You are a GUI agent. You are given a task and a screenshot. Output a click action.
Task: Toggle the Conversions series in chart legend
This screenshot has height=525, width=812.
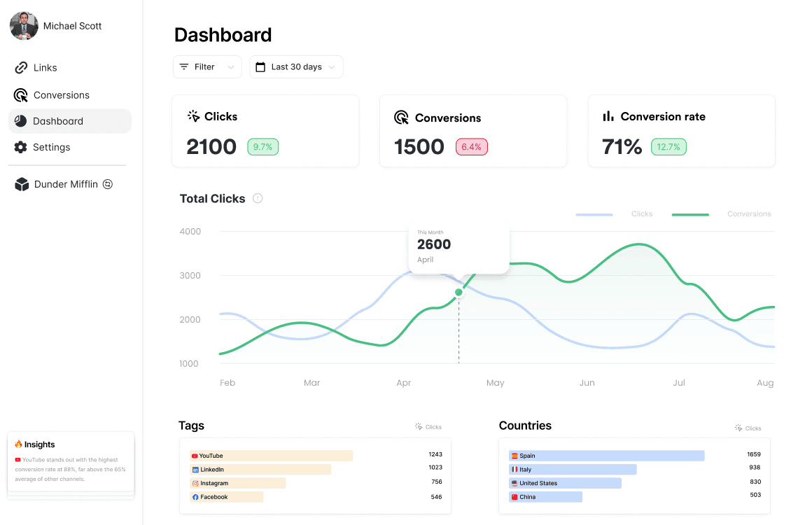tap(749, 213)
